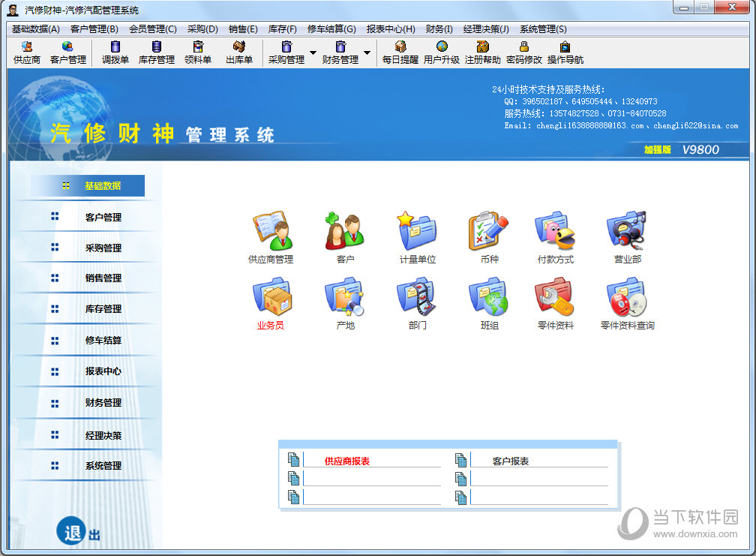Open the 财务(I) menu
Screen dimensions: 756x556
click(439, 29)
